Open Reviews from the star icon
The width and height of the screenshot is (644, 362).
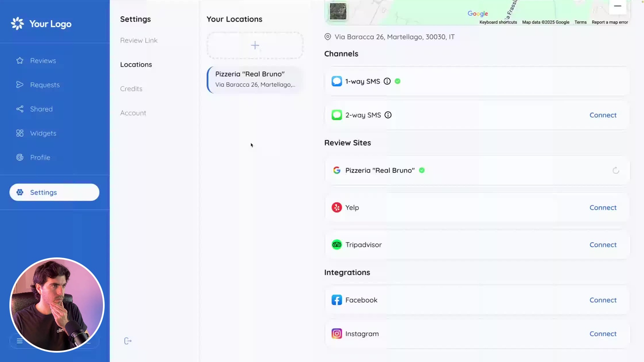[20, 61]
